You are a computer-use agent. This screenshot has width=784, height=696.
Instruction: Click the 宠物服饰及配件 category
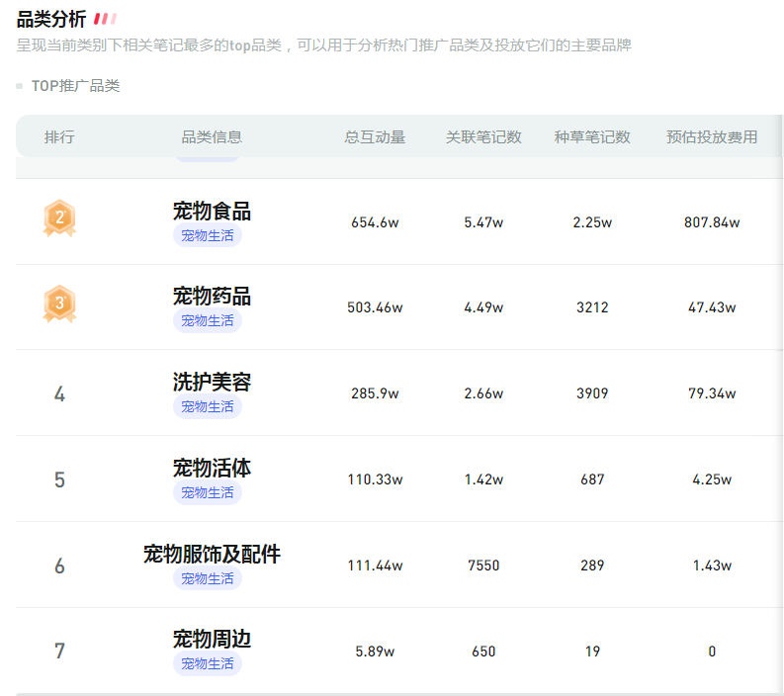pyautogui.click(x=212, y=554)
